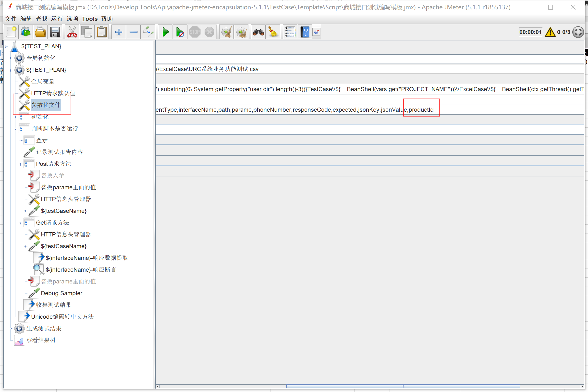Screen dimensions: 588x392
Task: Open the 运行 menu
Action: point(57,19)
